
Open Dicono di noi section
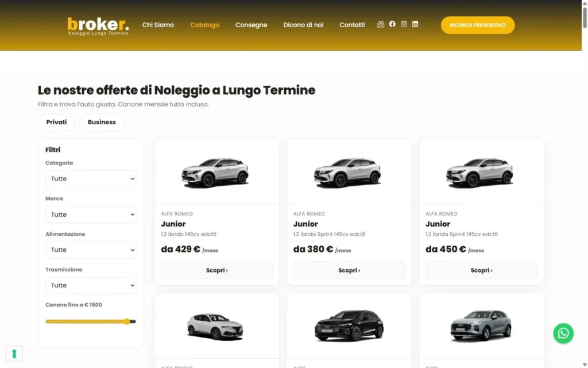(x=303, y=25)
